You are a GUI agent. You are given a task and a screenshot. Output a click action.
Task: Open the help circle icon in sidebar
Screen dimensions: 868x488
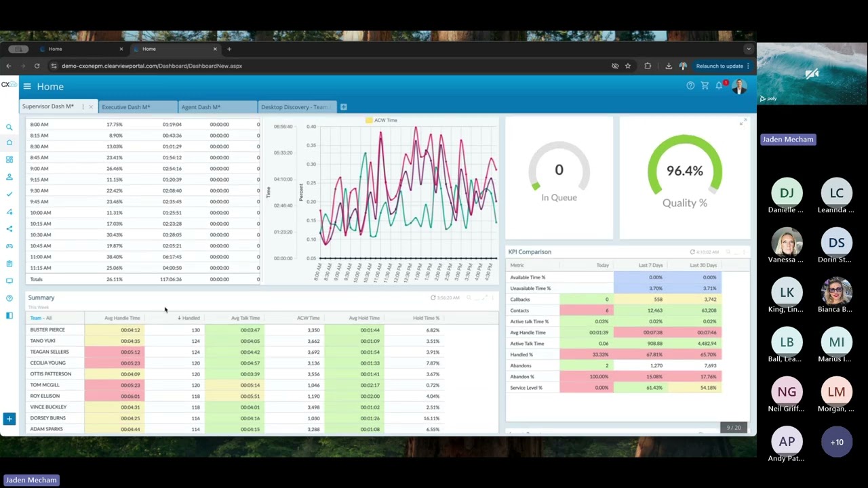[x=9, y=298]
